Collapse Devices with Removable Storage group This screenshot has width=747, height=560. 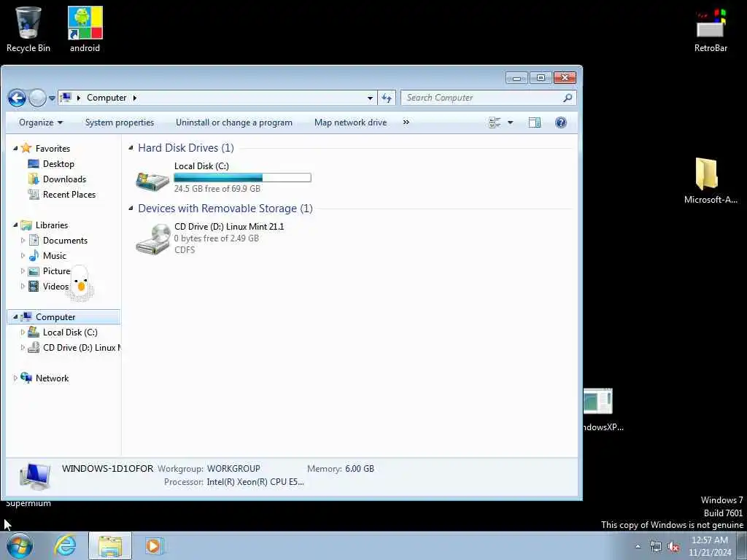pos(131,209)
